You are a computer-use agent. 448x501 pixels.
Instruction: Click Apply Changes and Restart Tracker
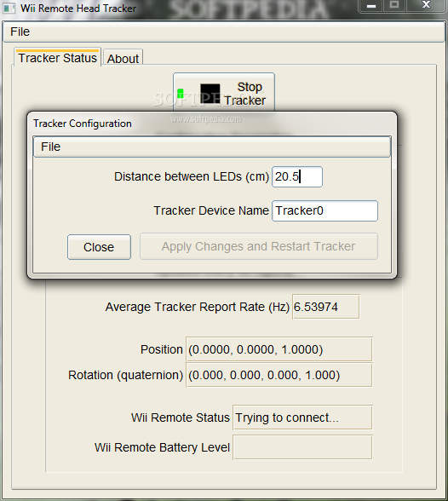click(x=259, y=246)
